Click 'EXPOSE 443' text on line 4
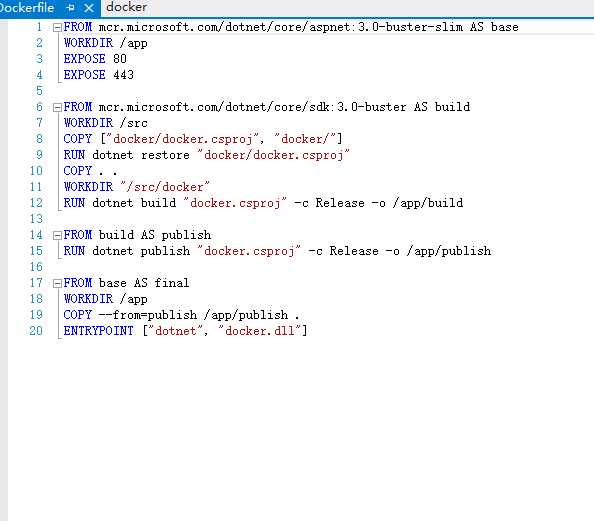This screenshot has width=594, height=521. 98,75
